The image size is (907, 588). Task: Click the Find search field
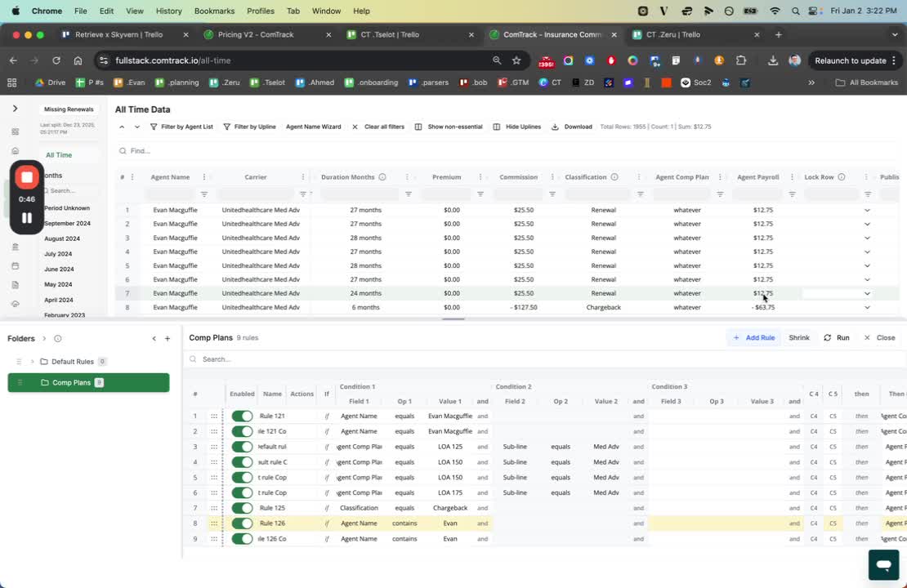pyautogui.click(x=503, y=151)
